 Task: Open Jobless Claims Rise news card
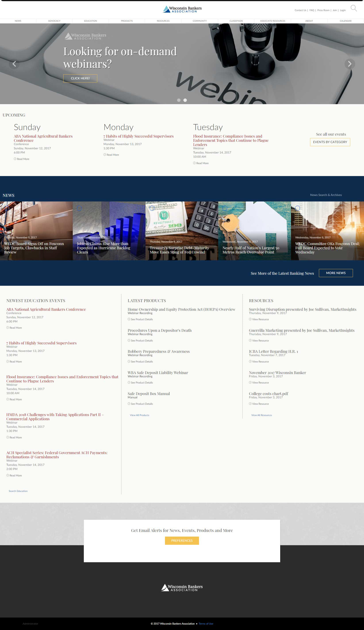point(109,231)
